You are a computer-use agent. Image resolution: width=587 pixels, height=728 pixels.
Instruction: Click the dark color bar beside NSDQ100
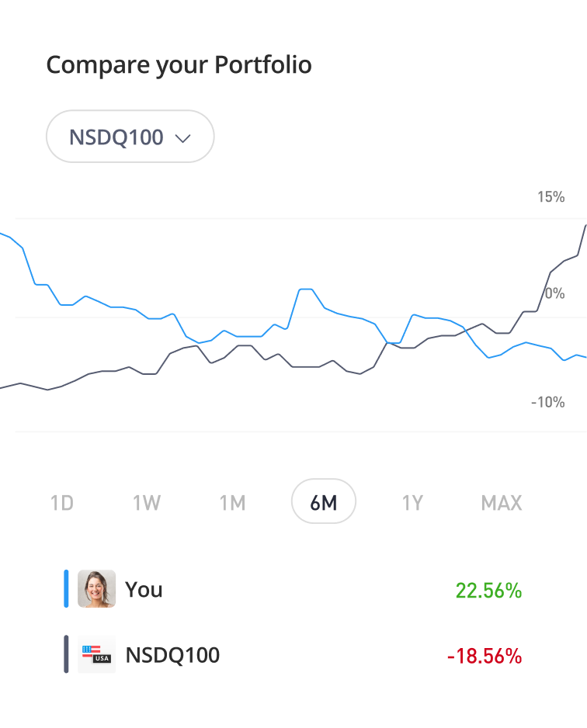(66, 654)
